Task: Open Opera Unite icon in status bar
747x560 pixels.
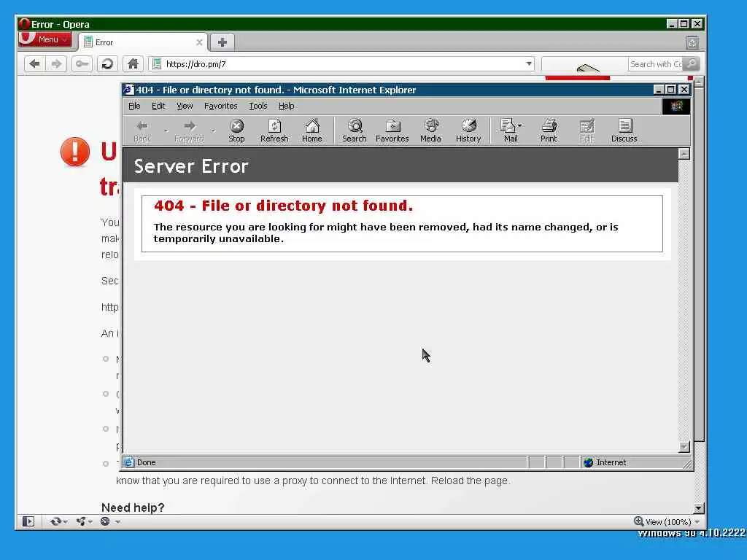Action: pos(81,521)
